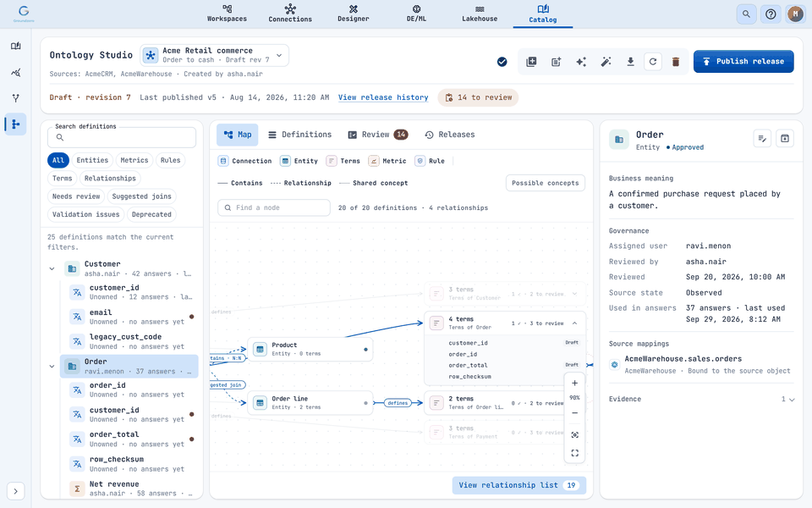Open the search icon in the top bar
Screen dimensions: 812x508
pos(746,14)
